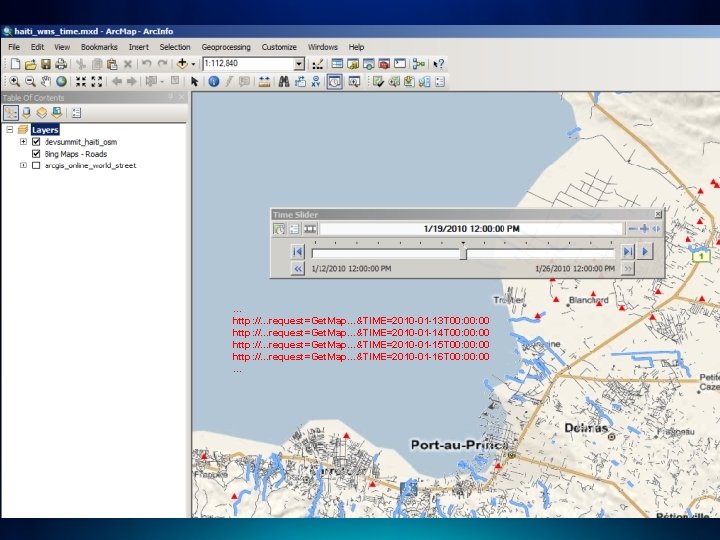Hide the Bing Maps - Roads layer
This screenshot has height=540, width=720.
[36, 154]
